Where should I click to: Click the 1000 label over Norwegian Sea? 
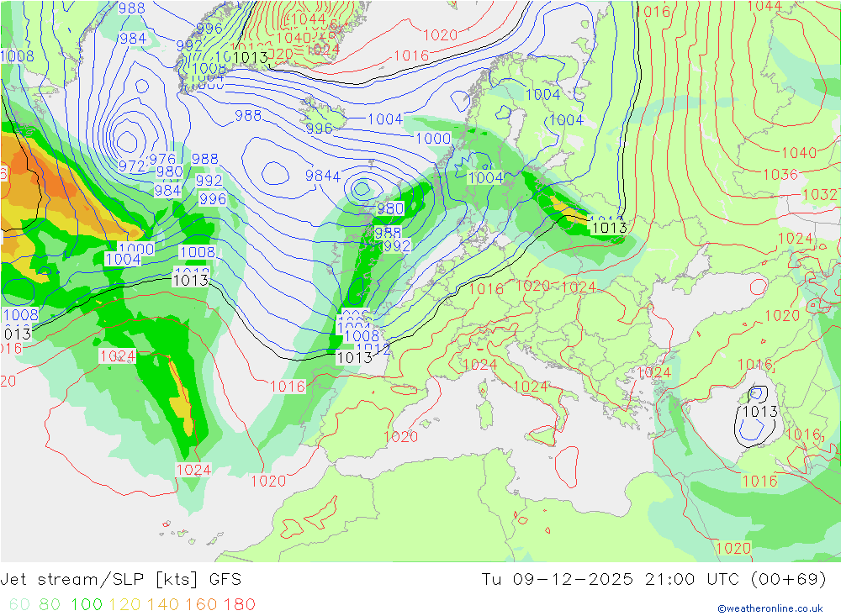click(433, 139)
